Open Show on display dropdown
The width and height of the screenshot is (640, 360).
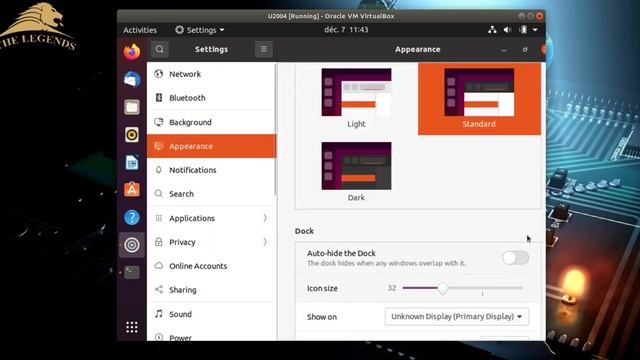[x=457, y=316]
